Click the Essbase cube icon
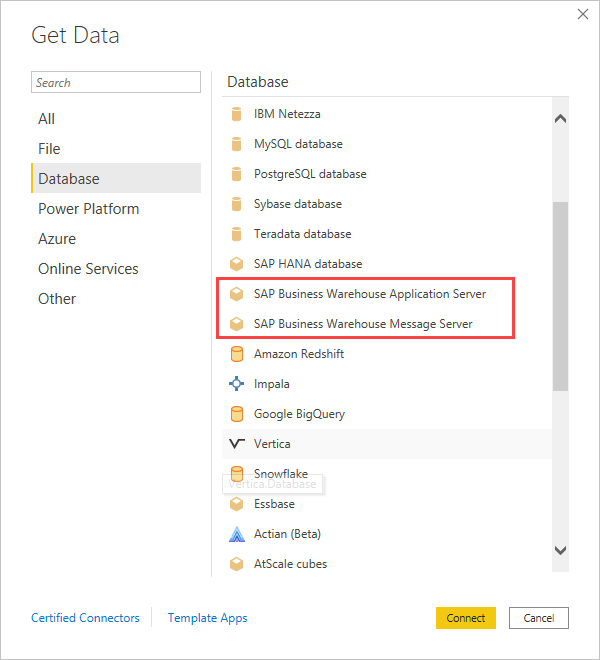Screen dimensions: 600x660 click(237, 504)
